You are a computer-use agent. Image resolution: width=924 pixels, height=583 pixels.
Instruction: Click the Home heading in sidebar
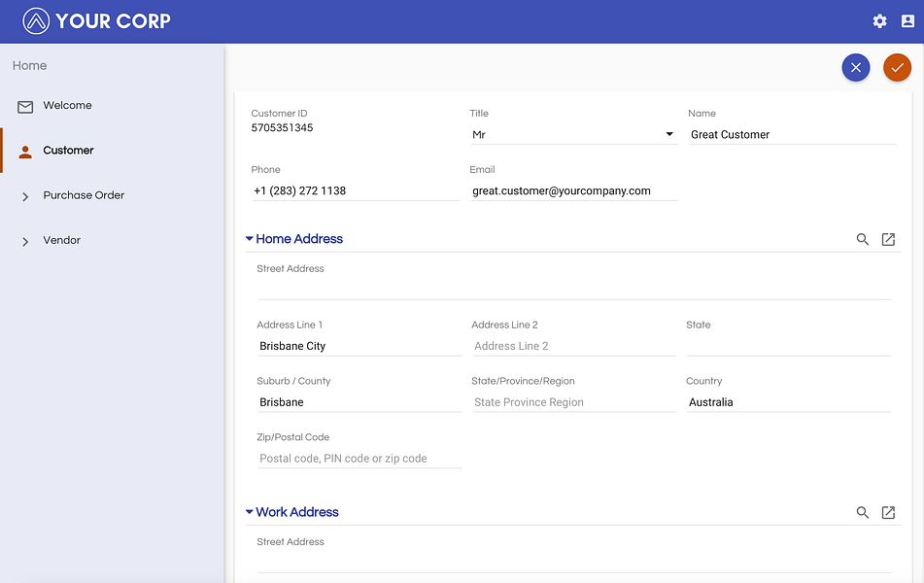coord(29,65)
